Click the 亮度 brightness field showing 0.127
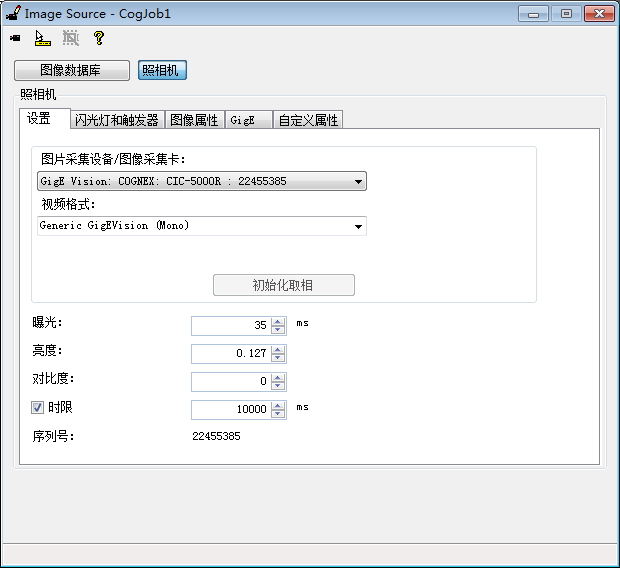Viewport: 620px width, 568px height. [231, 354]
